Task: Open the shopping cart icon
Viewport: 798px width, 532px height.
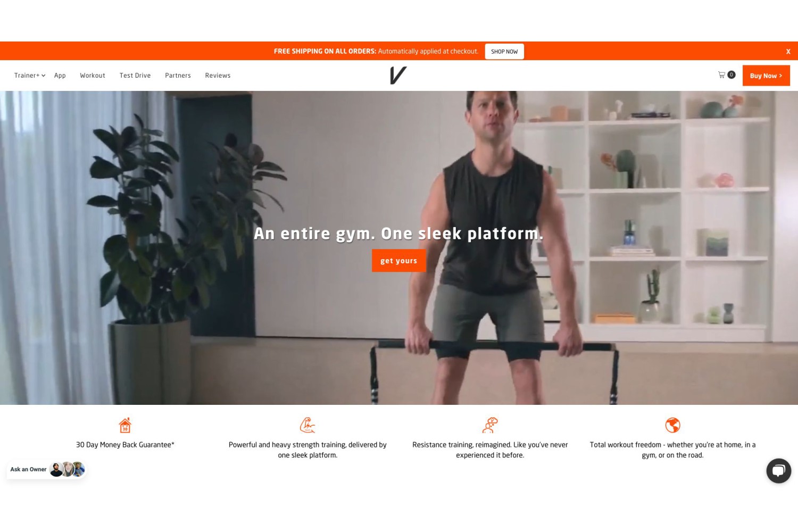Action: coord(722,75)
